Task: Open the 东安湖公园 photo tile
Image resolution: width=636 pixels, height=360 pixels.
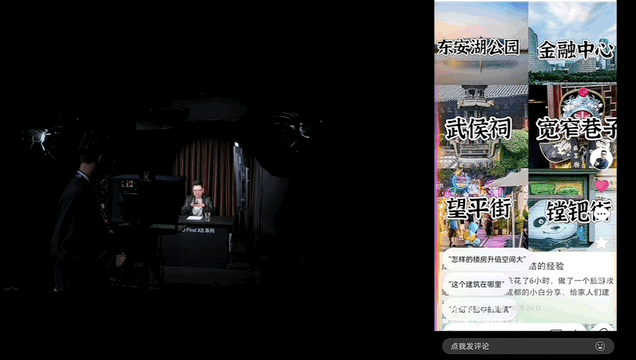Action: click(x=481, y=42)
